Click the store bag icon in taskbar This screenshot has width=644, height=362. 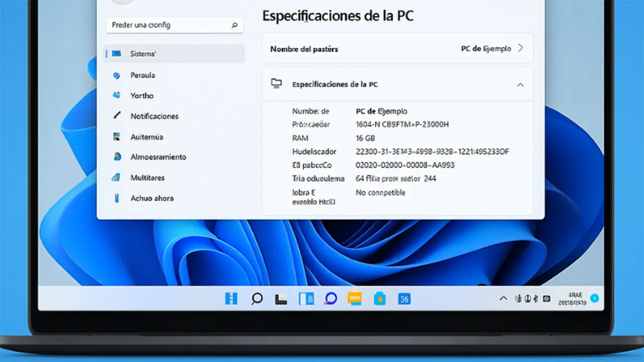(x=379, y=299)
